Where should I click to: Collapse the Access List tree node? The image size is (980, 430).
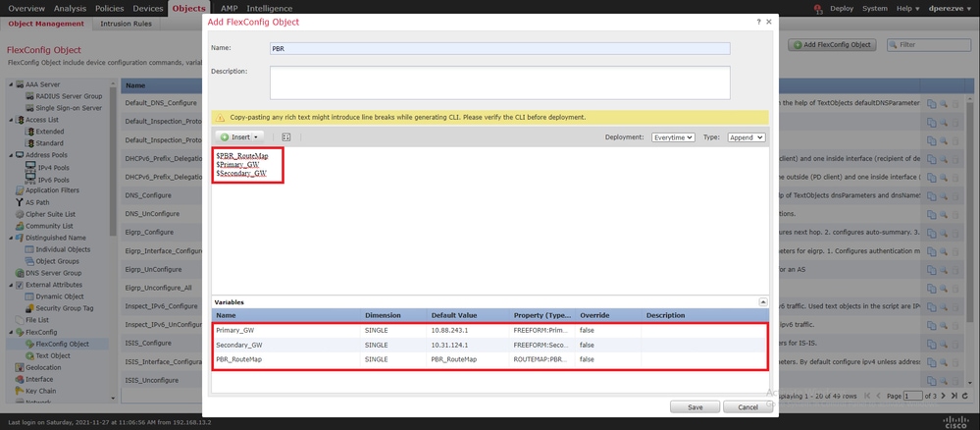click(x=11, y=120)
